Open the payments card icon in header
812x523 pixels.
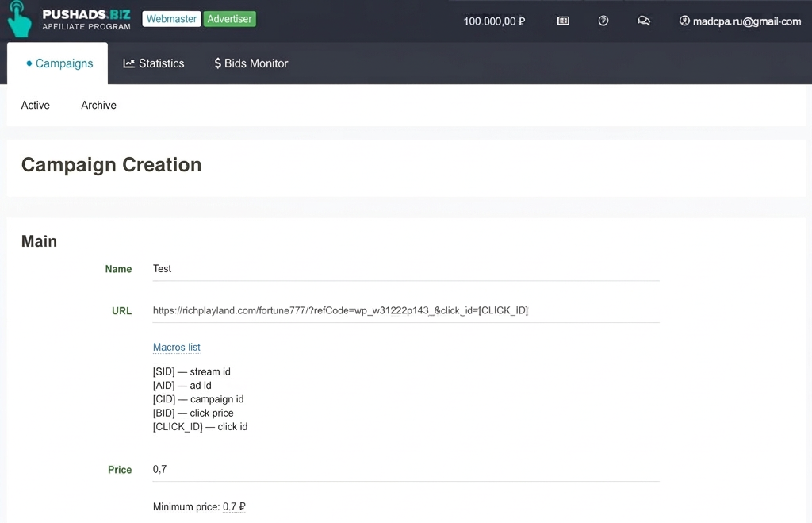(x=563, y=21)
